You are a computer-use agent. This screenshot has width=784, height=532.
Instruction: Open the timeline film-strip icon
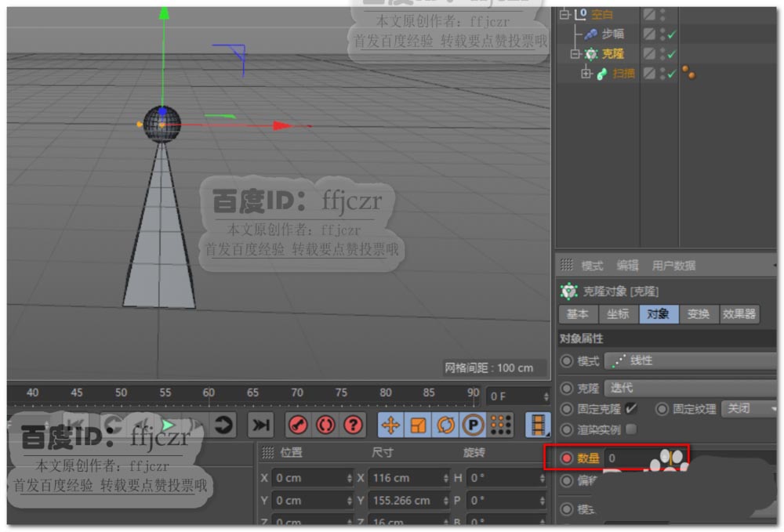538,425
